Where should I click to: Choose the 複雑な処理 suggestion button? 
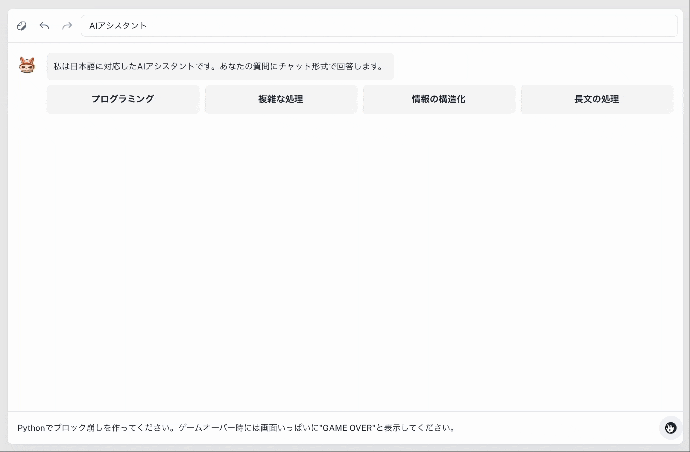click(281, 99)
